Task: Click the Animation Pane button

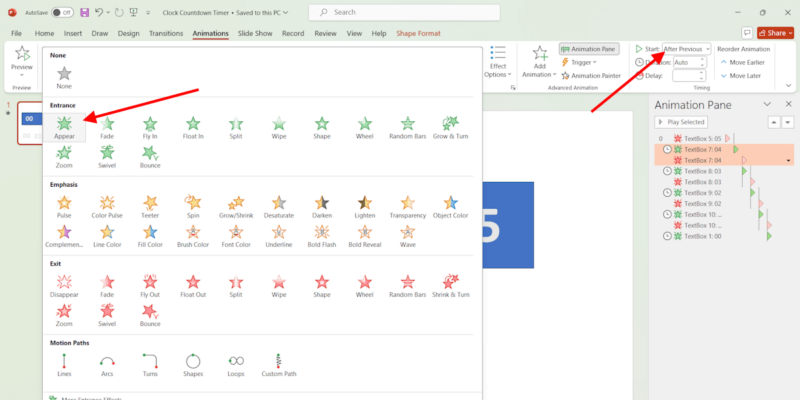Action: [x=589, y=49]
